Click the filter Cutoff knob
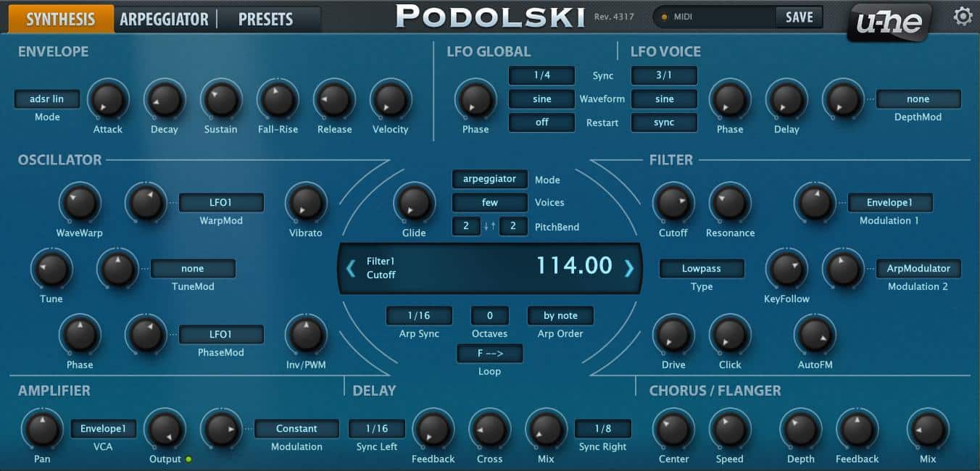This screenshot has width=980, height=471. [673, 203]
